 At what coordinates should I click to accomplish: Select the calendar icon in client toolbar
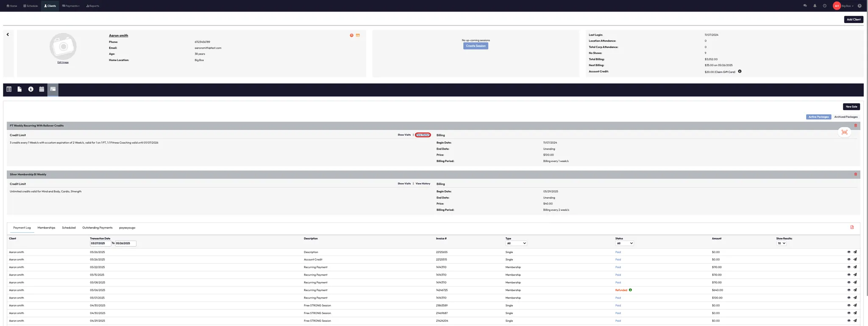point(42,89)
